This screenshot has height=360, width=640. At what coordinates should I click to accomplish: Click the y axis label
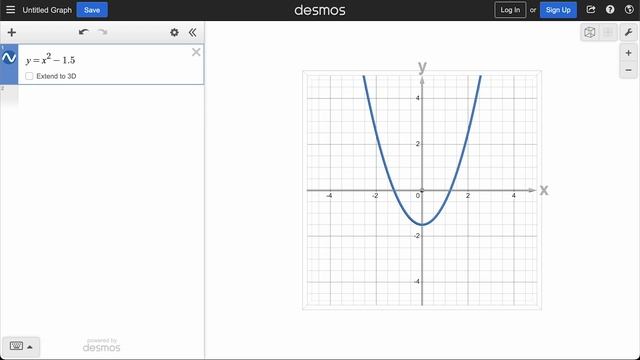click(x=422, y=66)
